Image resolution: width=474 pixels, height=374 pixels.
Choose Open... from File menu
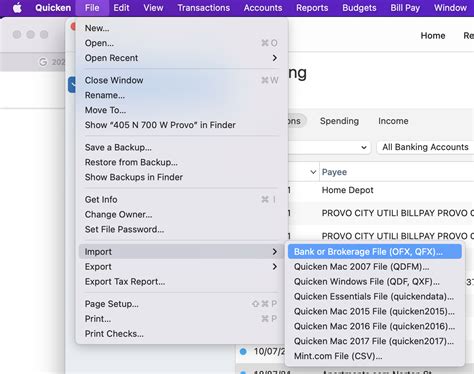point(182,43)
